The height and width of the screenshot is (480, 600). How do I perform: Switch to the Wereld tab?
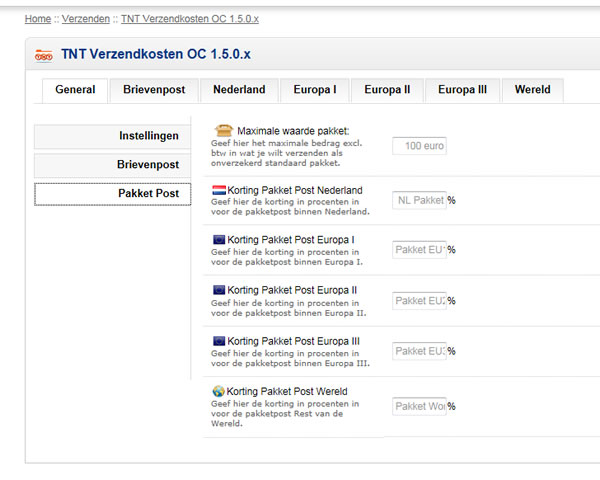533,90
